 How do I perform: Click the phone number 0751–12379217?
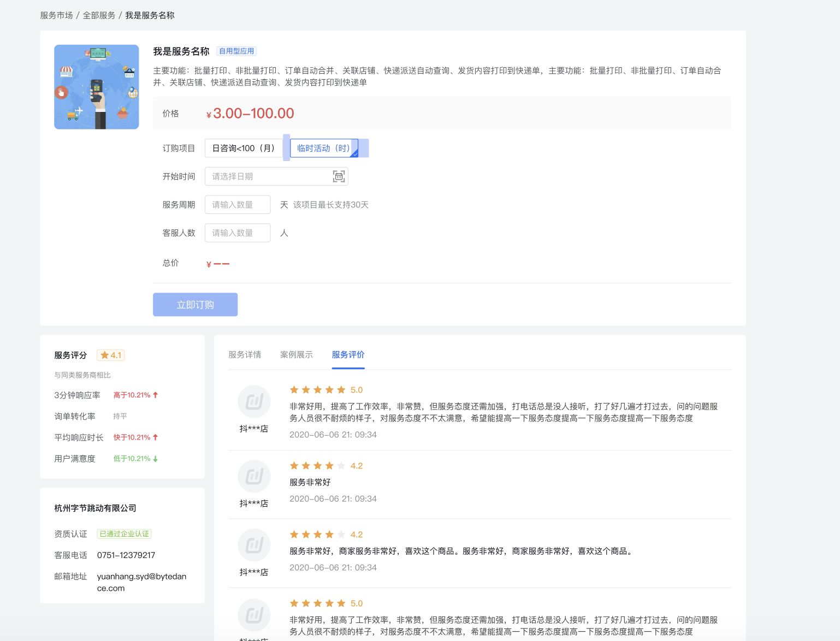126,555
